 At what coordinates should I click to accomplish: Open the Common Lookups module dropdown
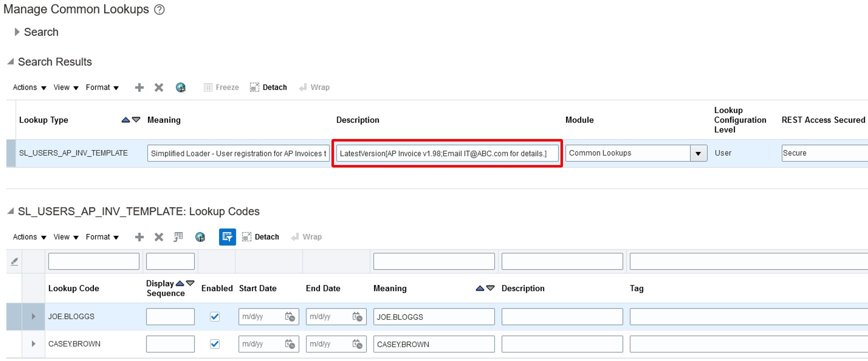698,153
